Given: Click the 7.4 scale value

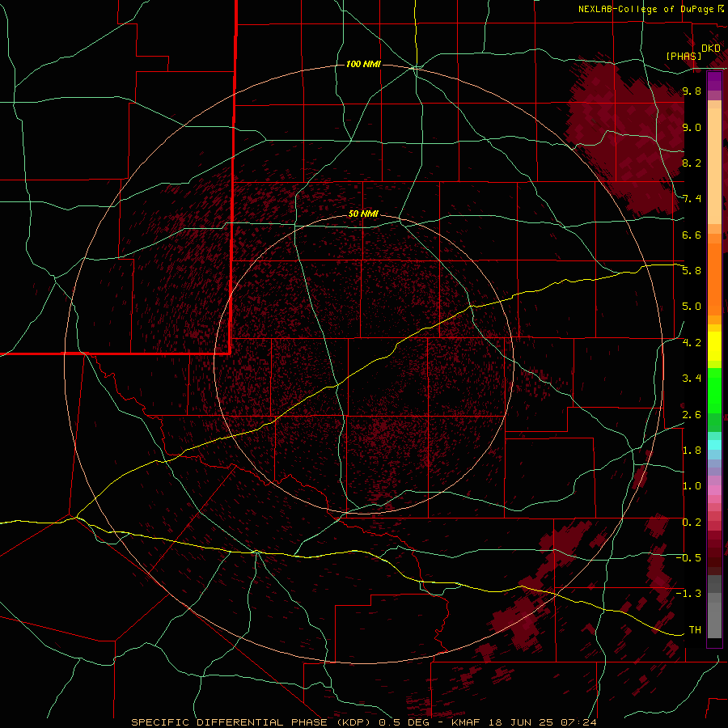Looking at the screenshot, I should point(692,199).
